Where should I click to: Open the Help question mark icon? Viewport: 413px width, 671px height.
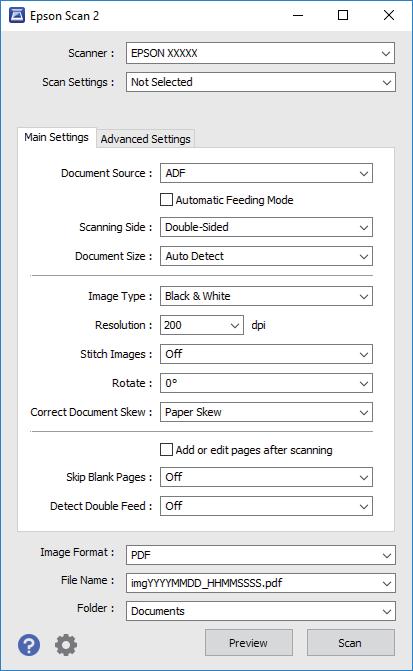[x=29, y=644]
